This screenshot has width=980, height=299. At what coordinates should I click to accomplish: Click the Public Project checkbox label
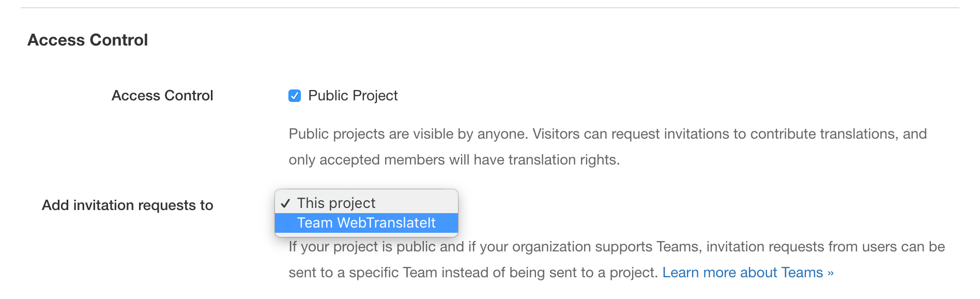pyautogui.click(x=353, y=96)
